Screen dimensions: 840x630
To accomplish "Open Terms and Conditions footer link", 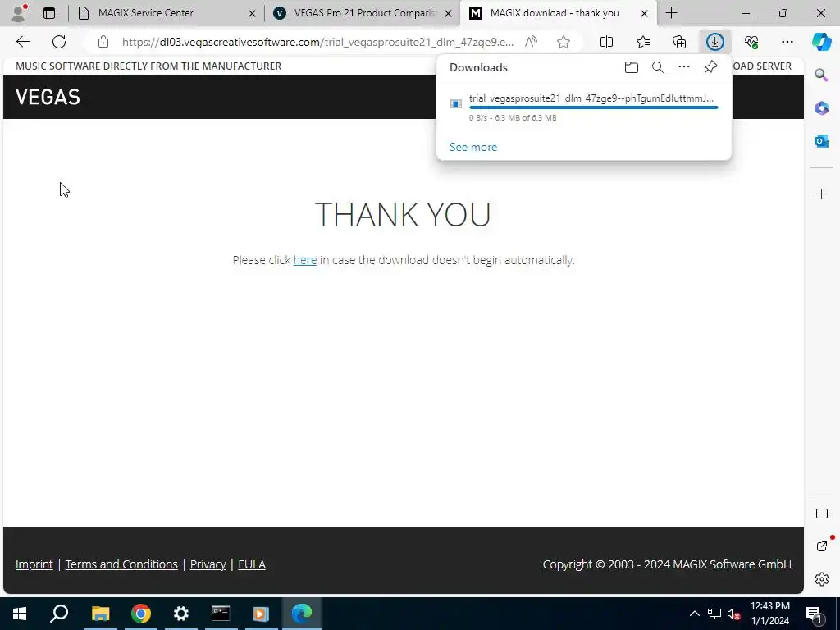I will pyautogui.click(x=121, y=564).
